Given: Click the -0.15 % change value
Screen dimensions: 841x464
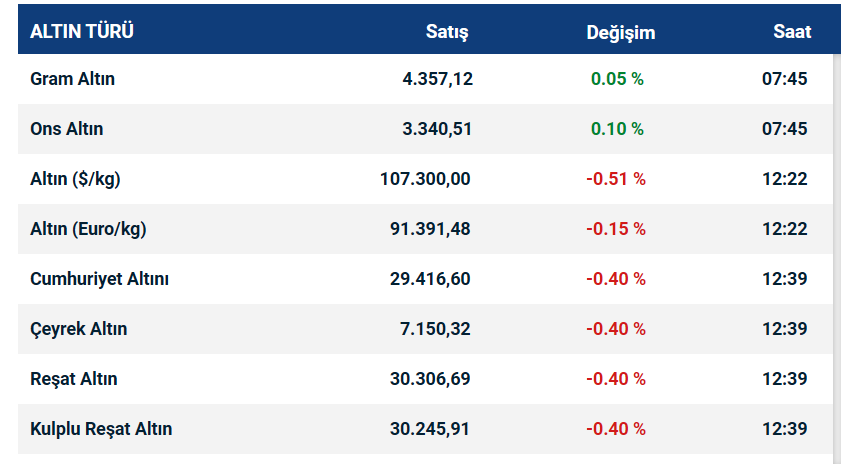Looking at the screenshot, I should point(616,229).
